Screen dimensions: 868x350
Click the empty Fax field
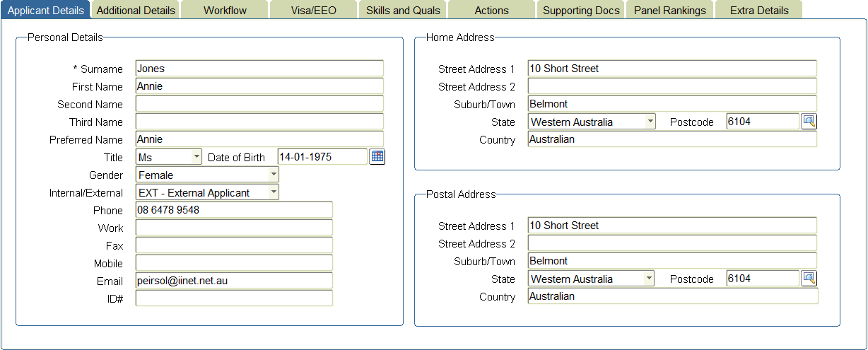pyautogui.click(x=234, y=245)
